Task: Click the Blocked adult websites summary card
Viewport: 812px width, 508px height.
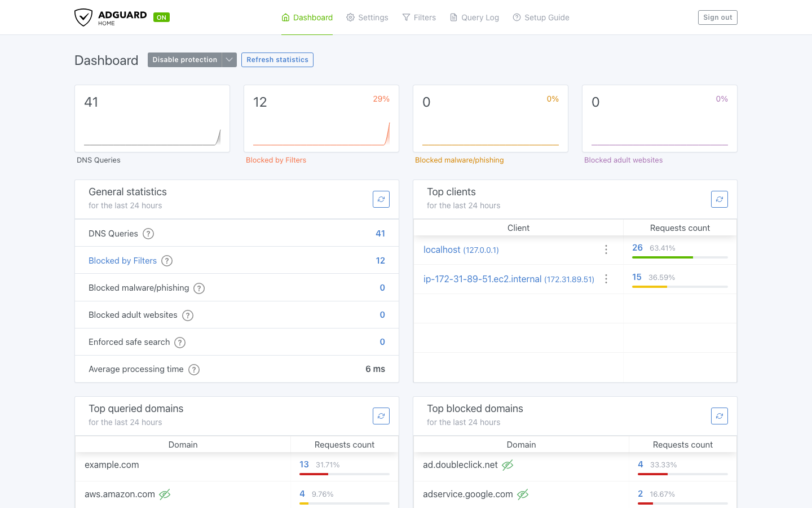Action: [660, 119]
